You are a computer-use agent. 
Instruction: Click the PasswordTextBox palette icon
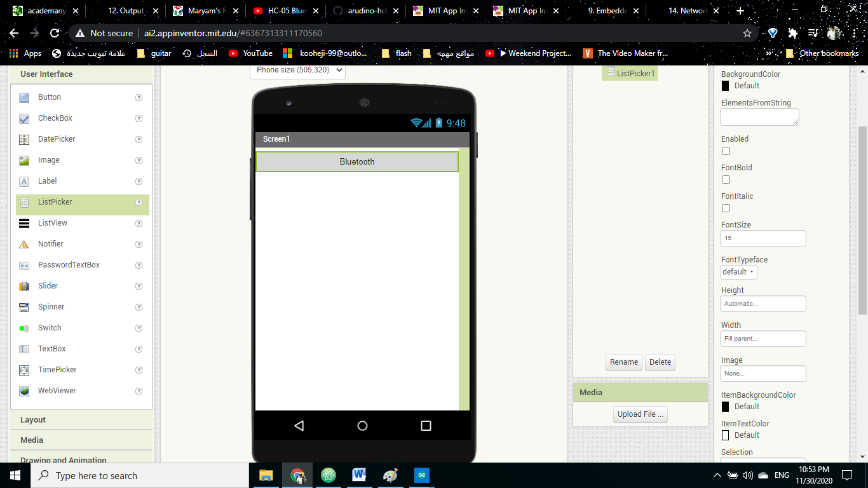(68, 264)
